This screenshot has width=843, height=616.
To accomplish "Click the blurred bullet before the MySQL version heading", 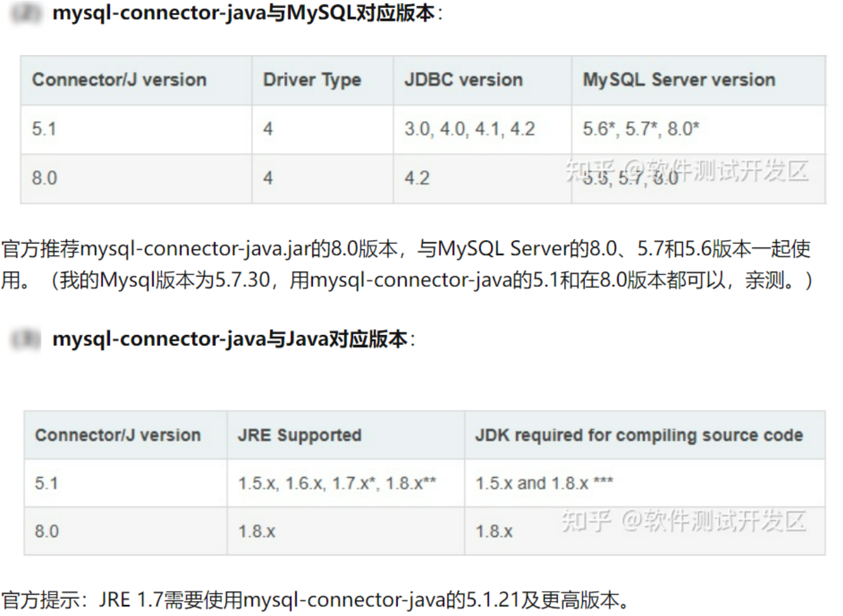I will click(26, 13).
